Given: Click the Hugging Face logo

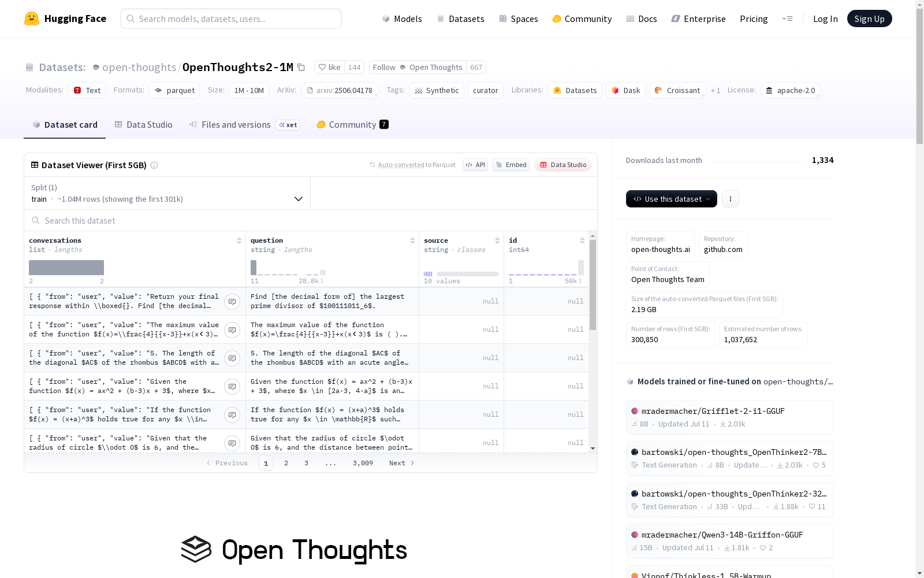Looking at the screenshot, I should [65, 18].
